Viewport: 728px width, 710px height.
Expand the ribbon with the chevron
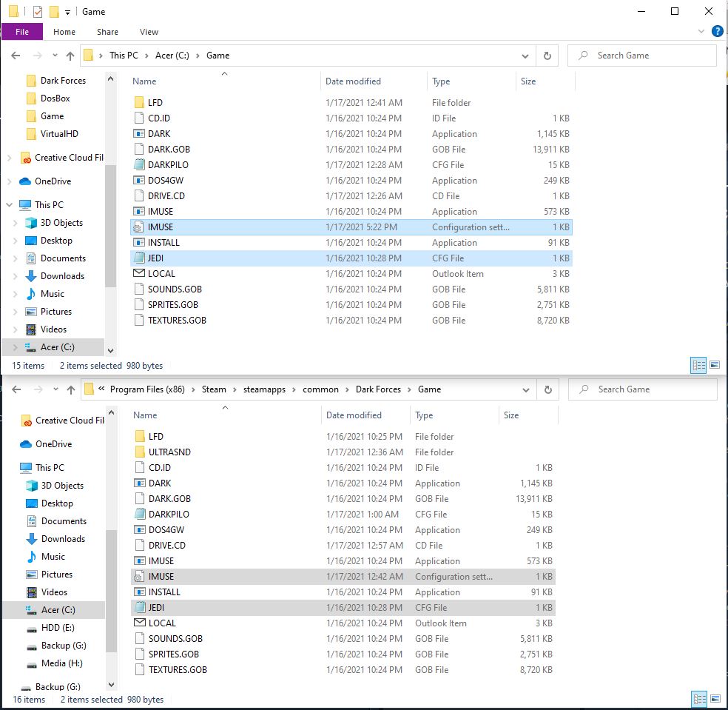tap(701, 31)
